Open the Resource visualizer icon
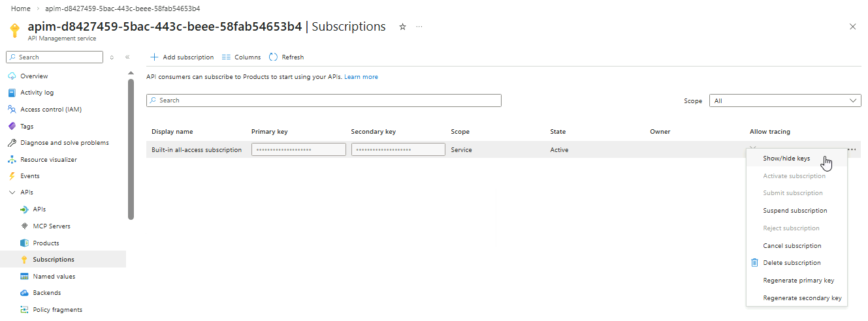The width and height of the screenshot is (868, 321). (x=12, y=159)
